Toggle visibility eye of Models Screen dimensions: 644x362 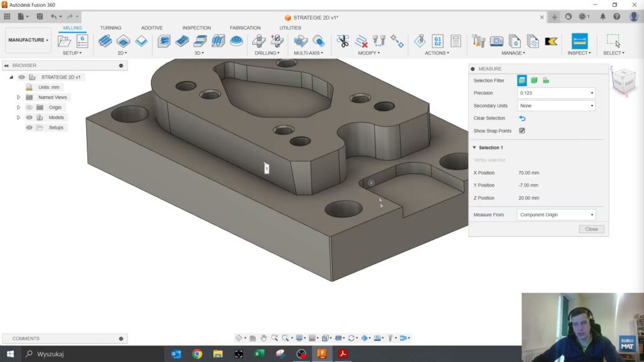point(29,118)
